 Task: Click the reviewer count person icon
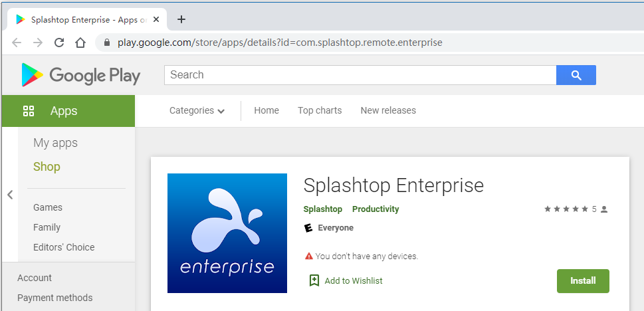[x=603, y=209]
